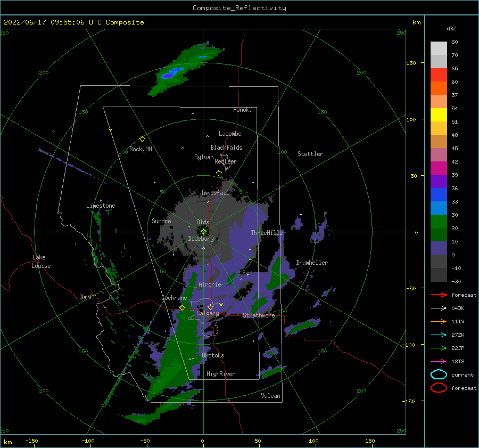Screen dimensions: 479x448
Task: Click the Lacombe town label
Action: point(230,134)
